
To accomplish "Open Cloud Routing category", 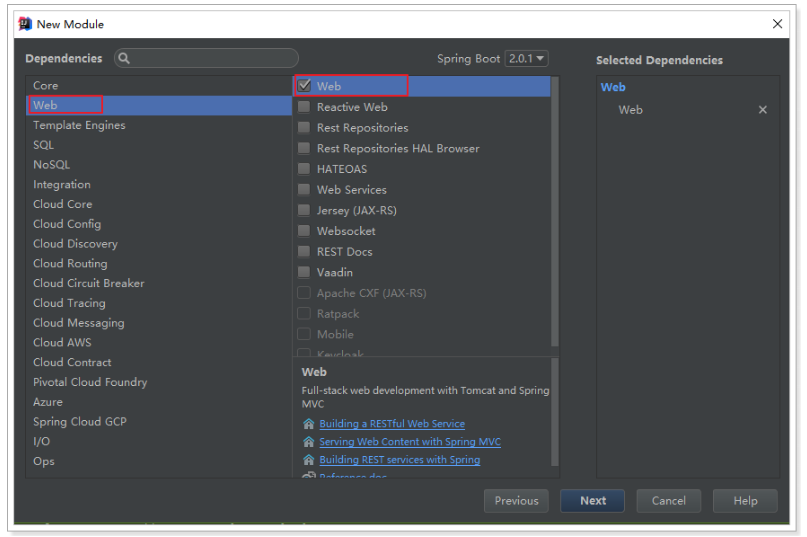I will pos(159,263).
